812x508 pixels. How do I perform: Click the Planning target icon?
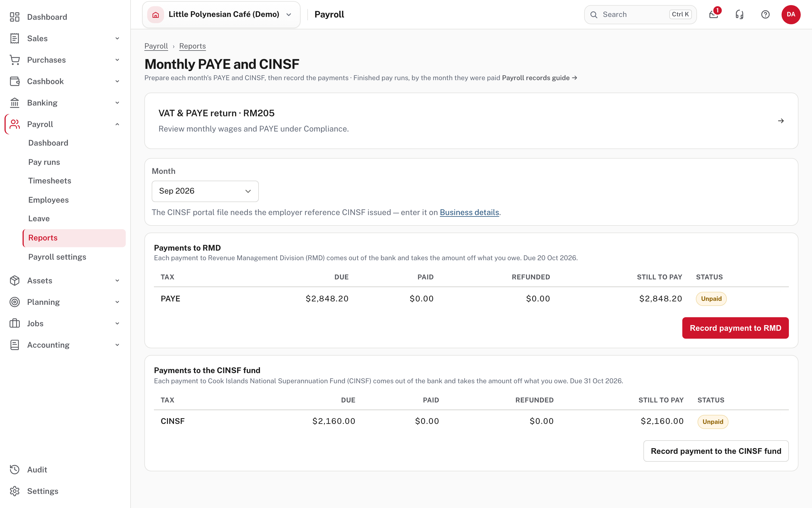point(14,302)
